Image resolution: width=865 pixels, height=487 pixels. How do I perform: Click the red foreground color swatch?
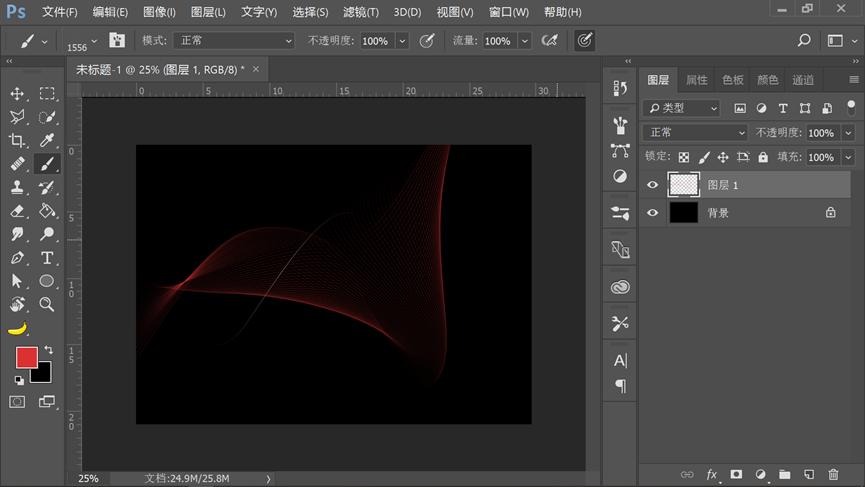pyautogui.click(x=26, y=357)
